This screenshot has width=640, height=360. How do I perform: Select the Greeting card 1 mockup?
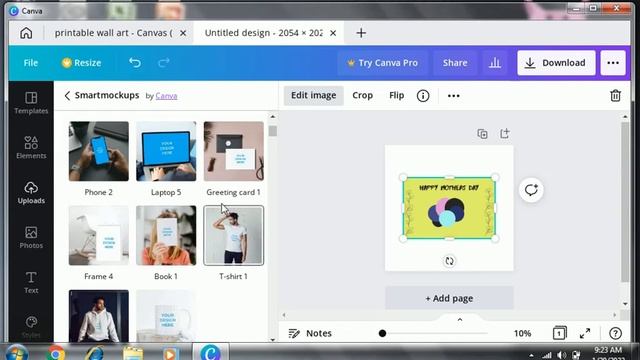click(x=233, y=151)
